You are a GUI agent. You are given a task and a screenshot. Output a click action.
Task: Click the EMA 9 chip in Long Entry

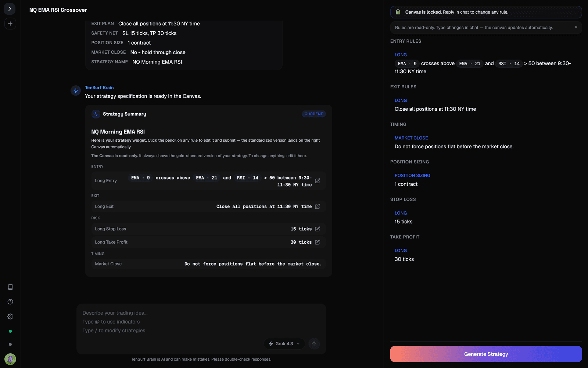140,178
